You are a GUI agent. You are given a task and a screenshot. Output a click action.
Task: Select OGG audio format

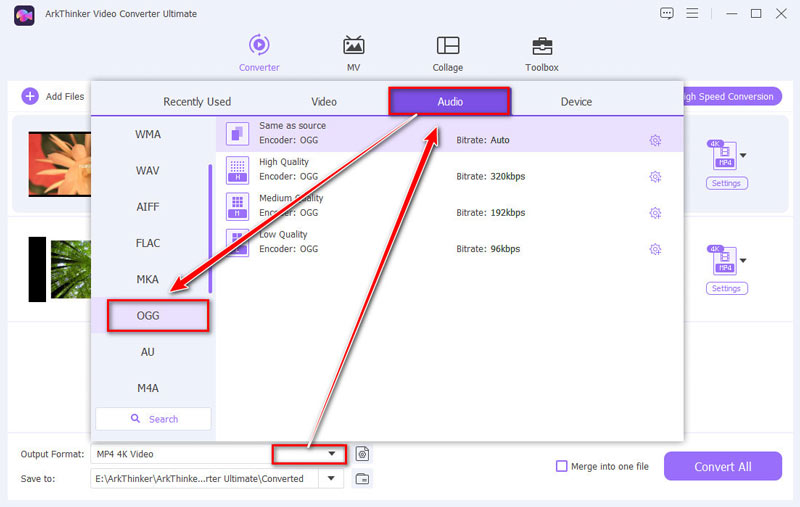coord(148,316)
